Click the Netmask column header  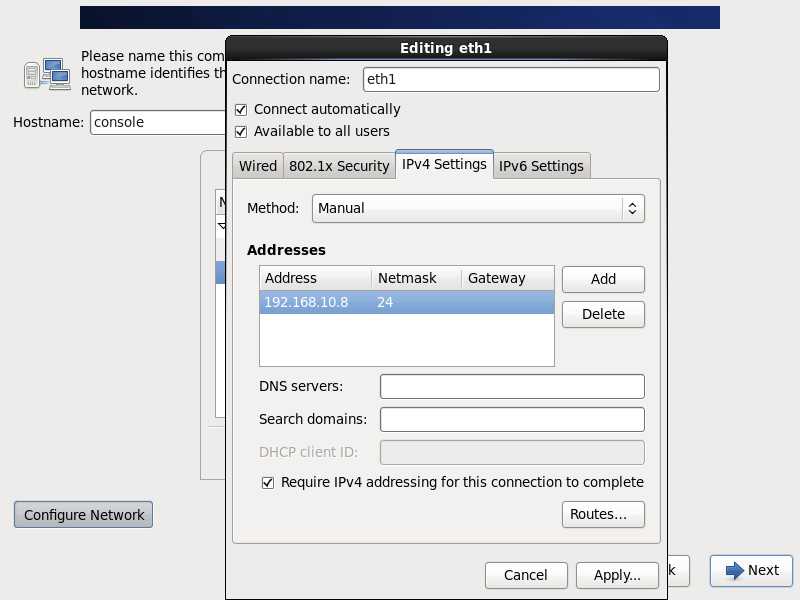[416, 278]
